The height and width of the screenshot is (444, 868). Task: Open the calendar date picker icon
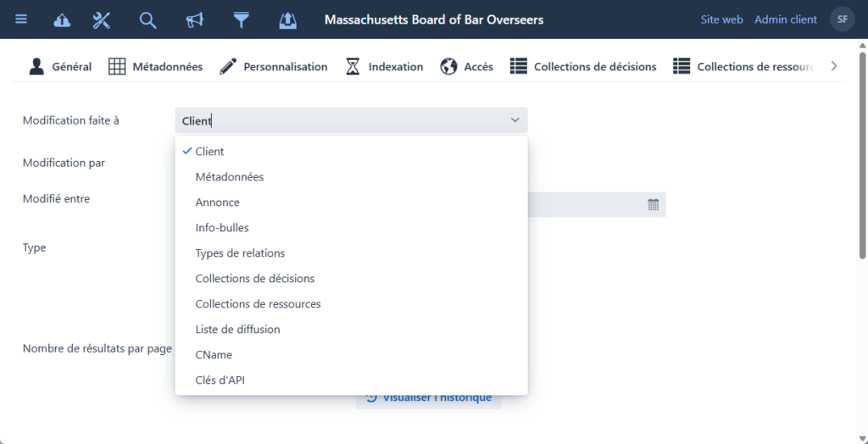(x=653, y=204)
